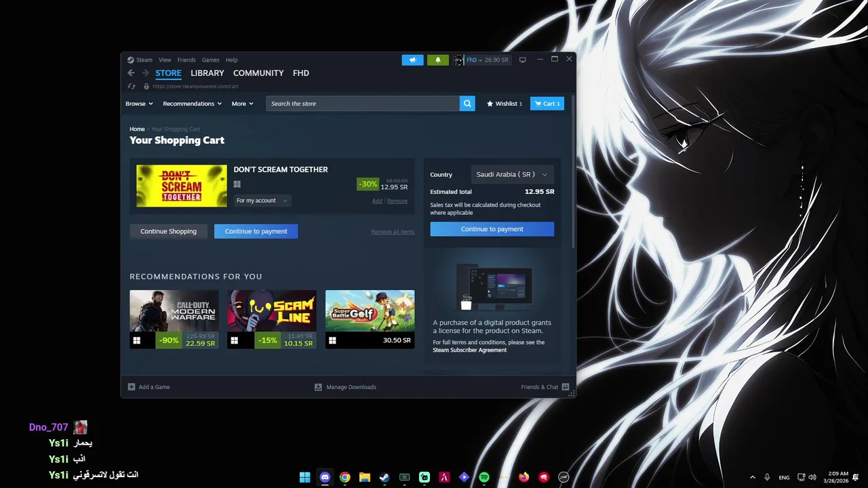Open the green notifications bell

point(437,60)
